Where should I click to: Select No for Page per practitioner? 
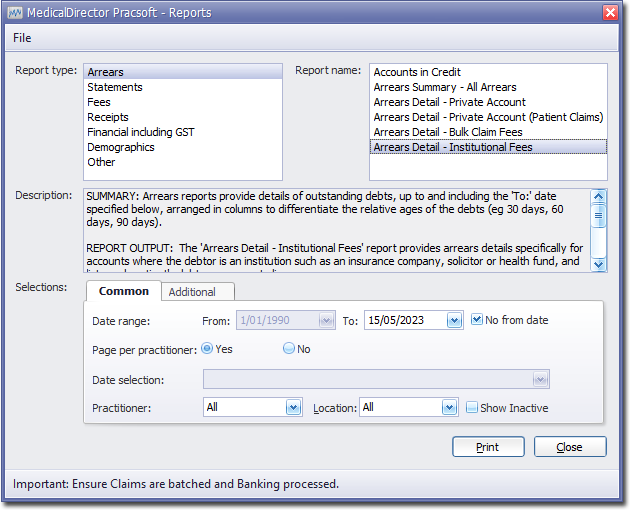pyautogui.click(x=289, y=349)
